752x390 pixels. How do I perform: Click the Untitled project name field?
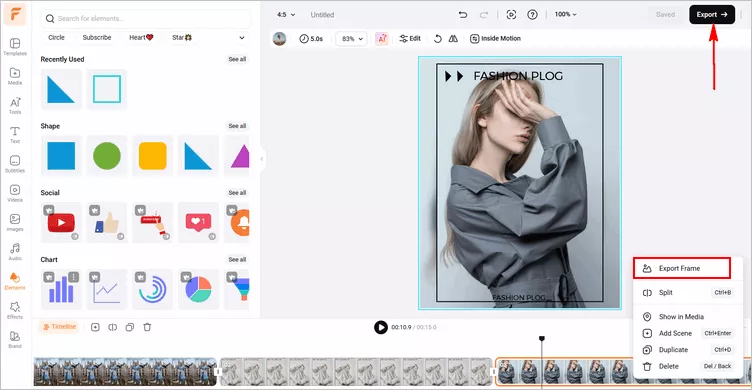click(x=322, y=15)
